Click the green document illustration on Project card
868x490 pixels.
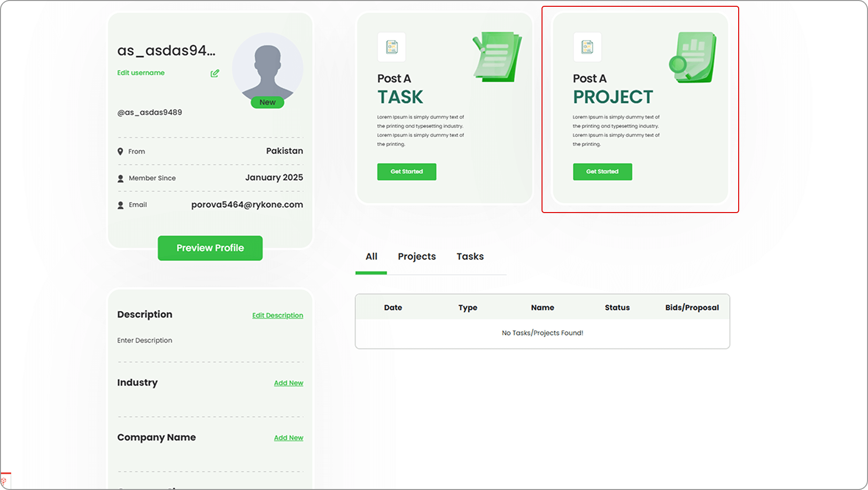pos(693,58)
